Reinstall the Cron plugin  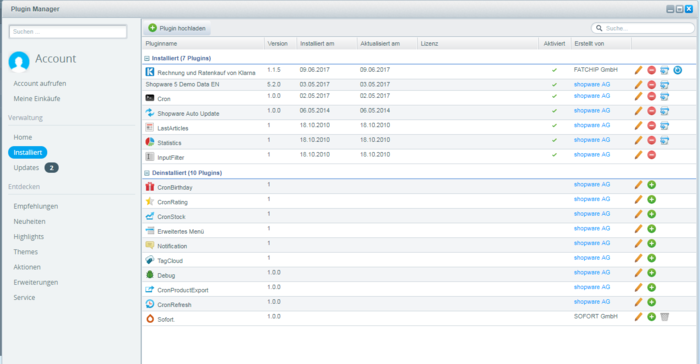[665, 96]
